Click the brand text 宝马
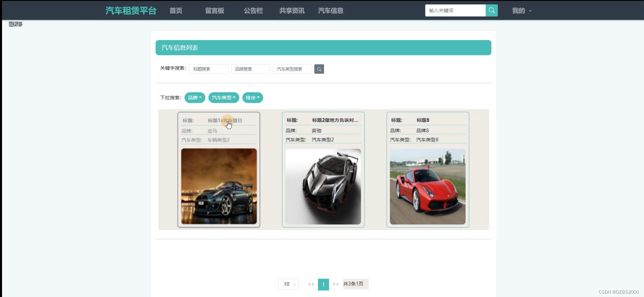 [212, 131]
